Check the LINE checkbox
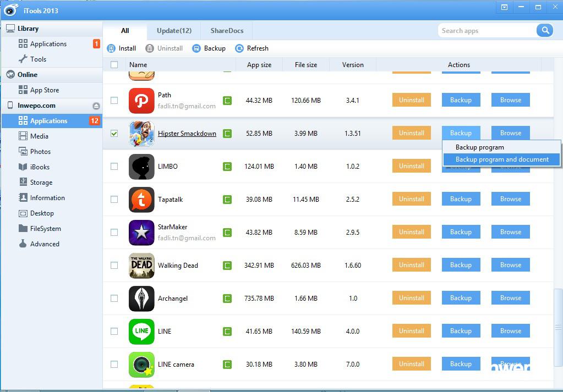Viewport: 563px width, 392px height. click(x=114, y=332)
